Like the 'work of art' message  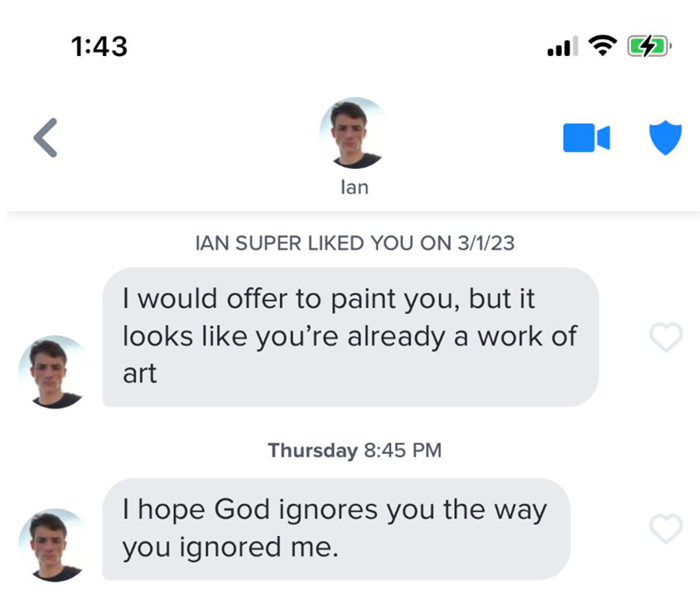pos(666,338)
